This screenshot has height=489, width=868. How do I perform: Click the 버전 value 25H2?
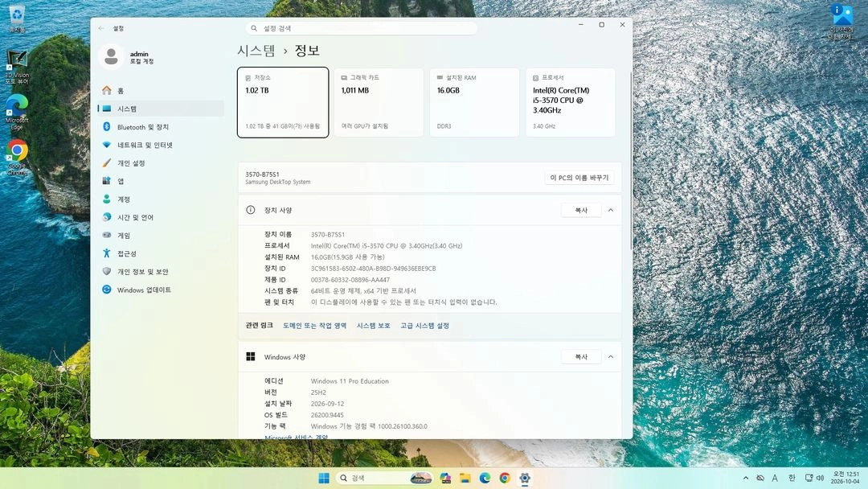(x=318, y=392)
